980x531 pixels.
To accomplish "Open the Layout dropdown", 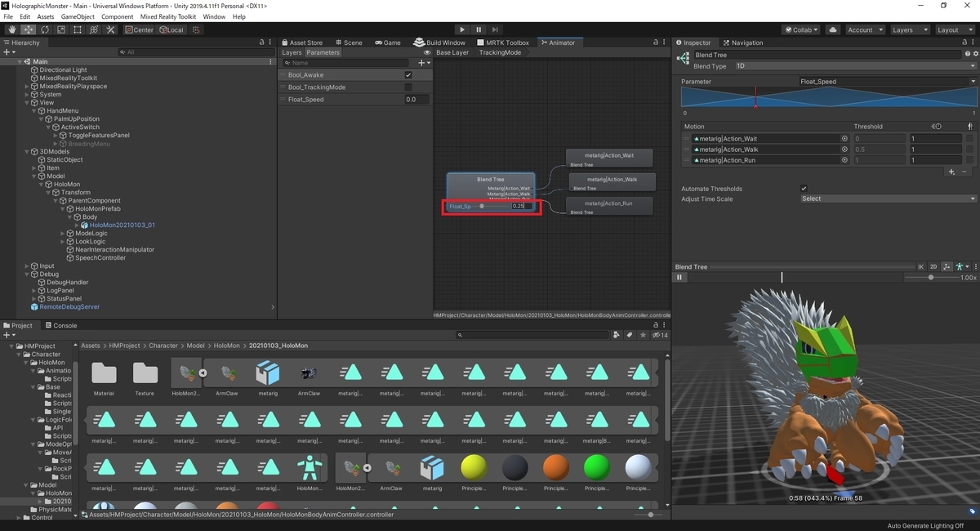I will [954, 29].
